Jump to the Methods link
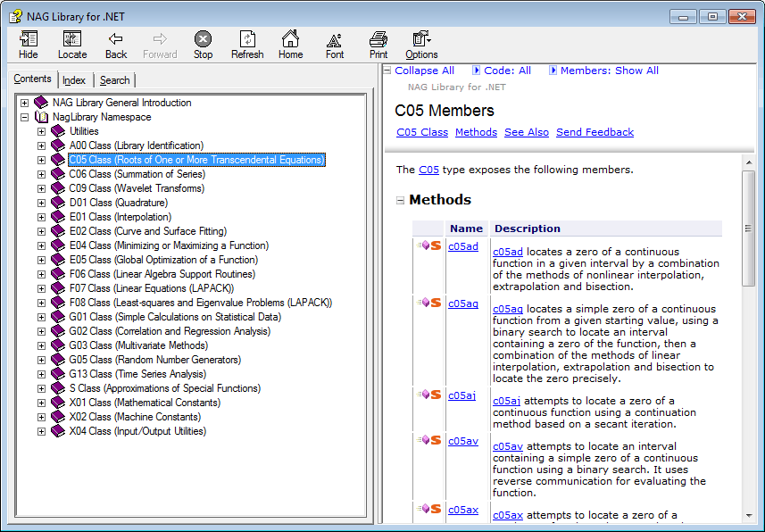765x532 pixels. coord(476,132)
